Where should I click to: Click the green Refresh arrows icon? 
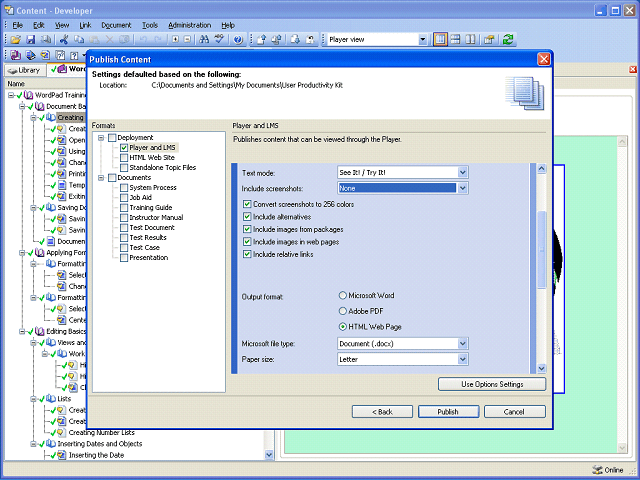[508, 40]
